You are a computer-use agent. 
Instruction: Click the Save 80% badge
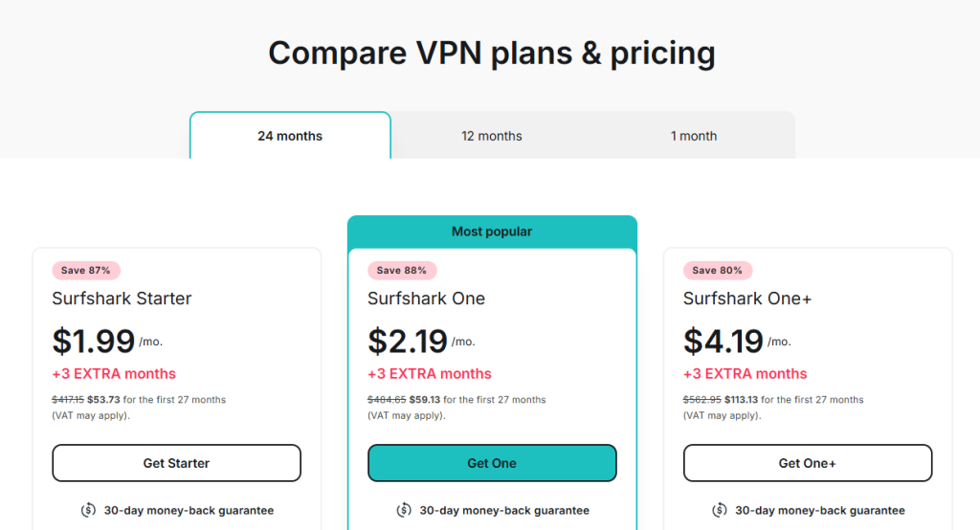[718, 271]
